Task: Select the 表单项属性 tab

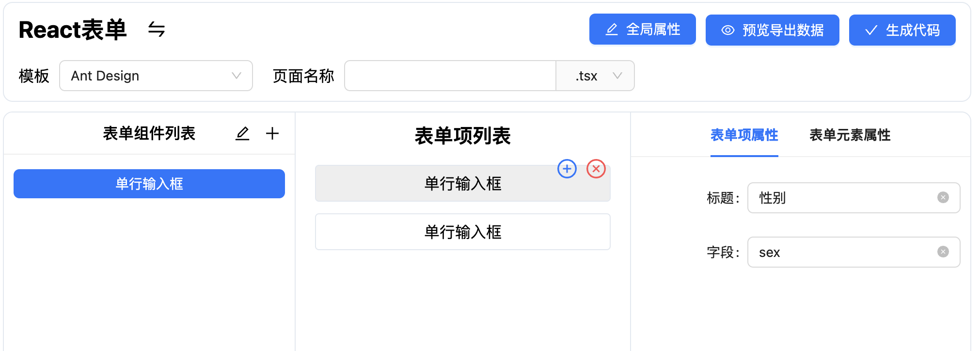Action: [744, 135]
